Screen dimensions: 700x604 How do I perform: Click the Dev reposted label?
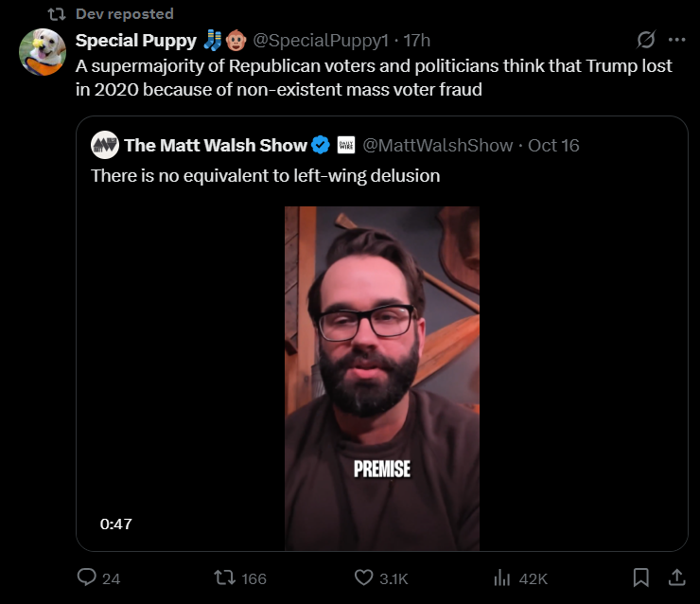coord(125,14)
